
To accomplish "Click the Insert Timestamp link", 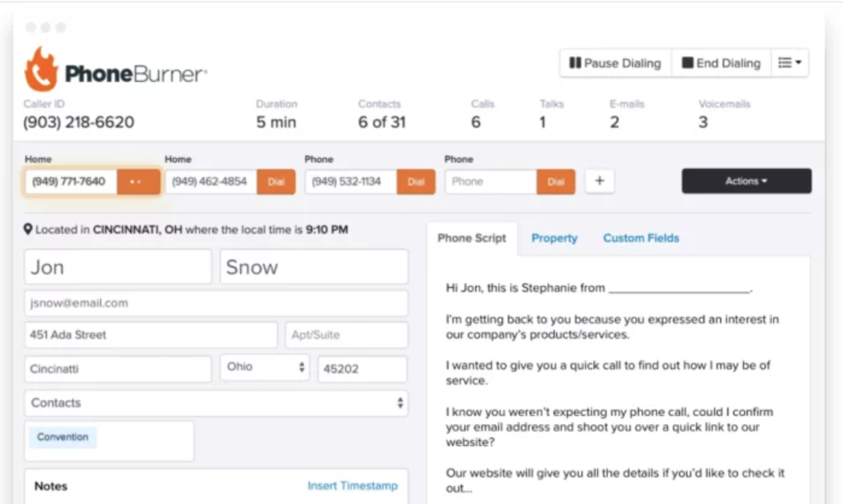I will pos(353,485).
